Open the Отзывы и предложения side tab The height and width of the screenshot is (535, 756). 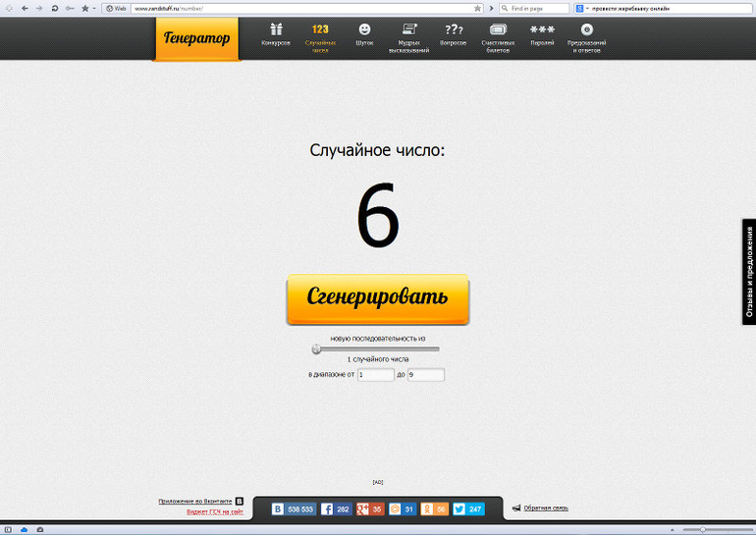(749, 271)
